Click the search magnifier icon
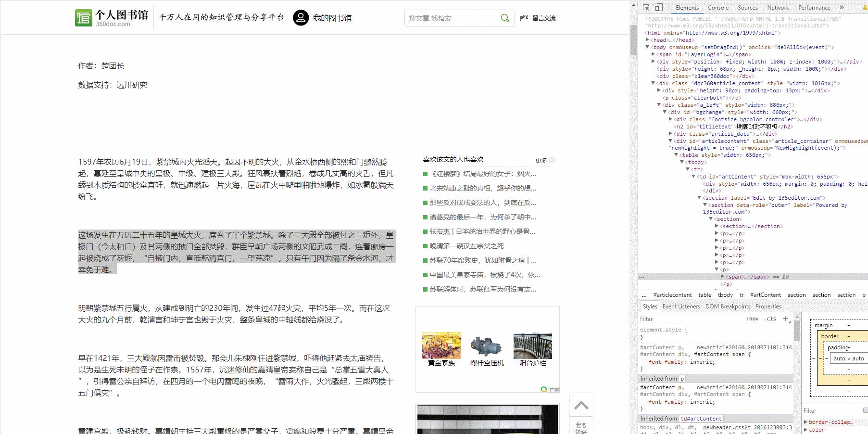 (x=505, y=18)
